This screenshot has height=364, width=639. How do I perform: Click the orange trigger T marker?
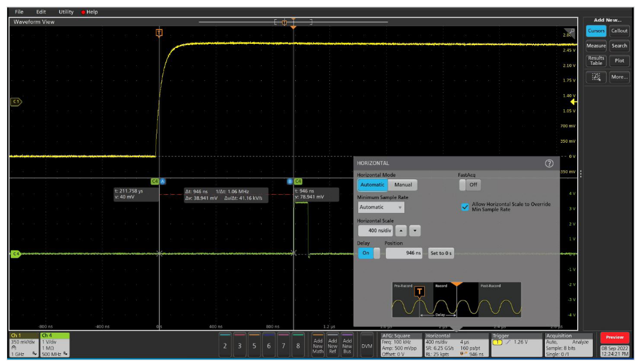click(x=159, y=33)
